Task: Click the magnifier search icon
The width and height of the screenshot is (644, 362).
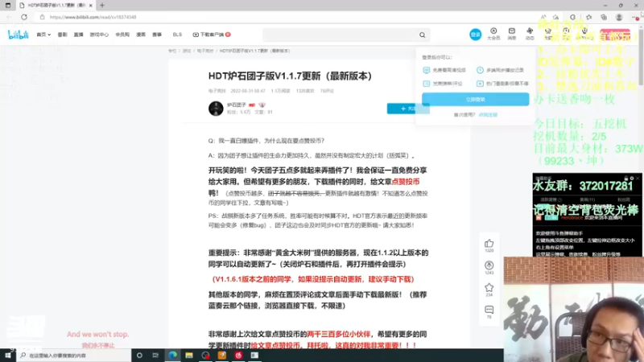Action: (x=422, y=35)
